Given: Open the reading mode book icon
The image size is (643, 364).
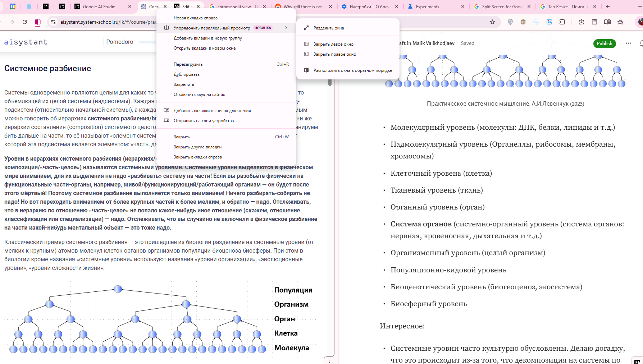Looking at the screenshot, I should (607, 22).
